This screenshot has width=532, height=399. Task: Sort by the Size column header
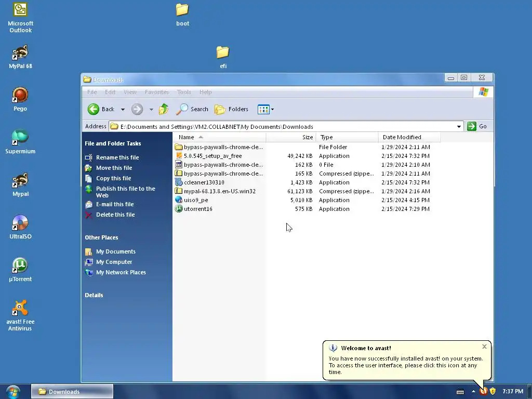tap(291, 137)
